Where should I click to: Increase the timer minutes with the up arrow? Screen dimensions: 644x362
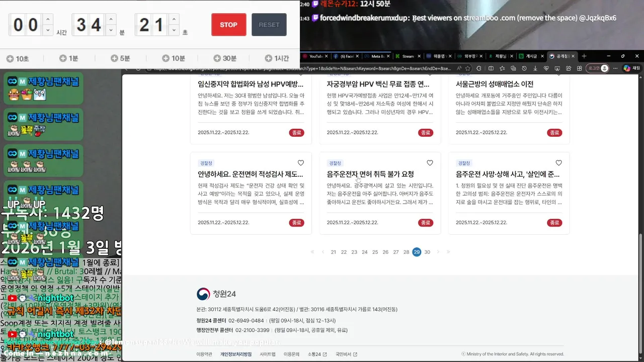point(111,19)
